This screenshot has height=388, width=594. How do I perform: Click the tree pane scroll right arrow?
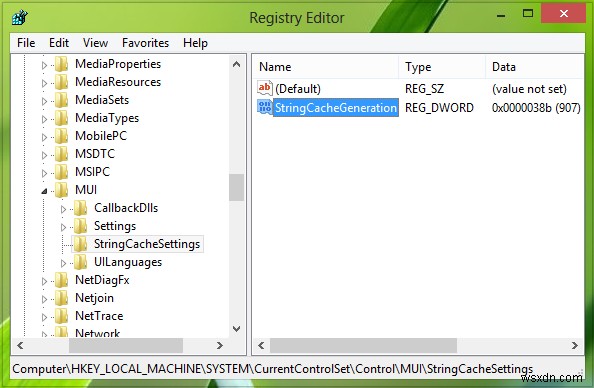(x=220, y=345)
